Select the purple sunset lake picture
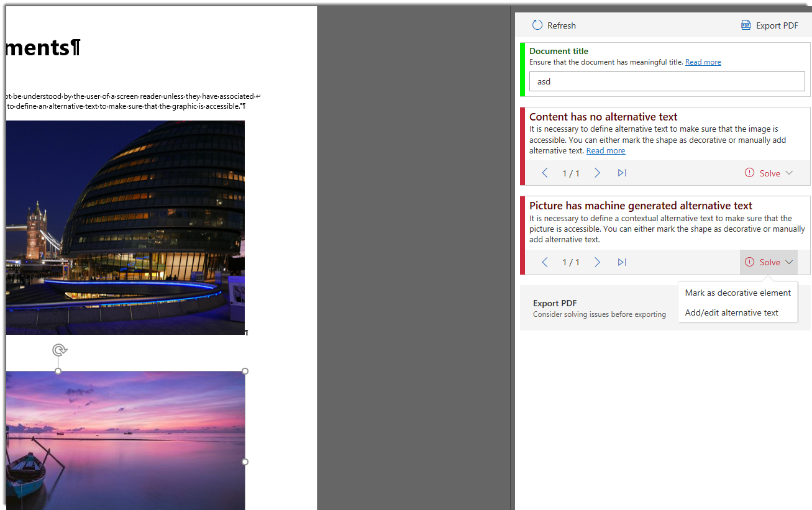Image resolution: width=812 pixels, height=510 pixels. 125,440
